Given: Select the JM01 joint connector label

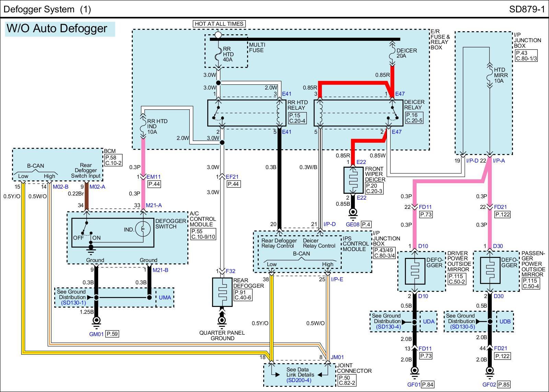Looking at the screenshot, I should [x=337, y=357].
